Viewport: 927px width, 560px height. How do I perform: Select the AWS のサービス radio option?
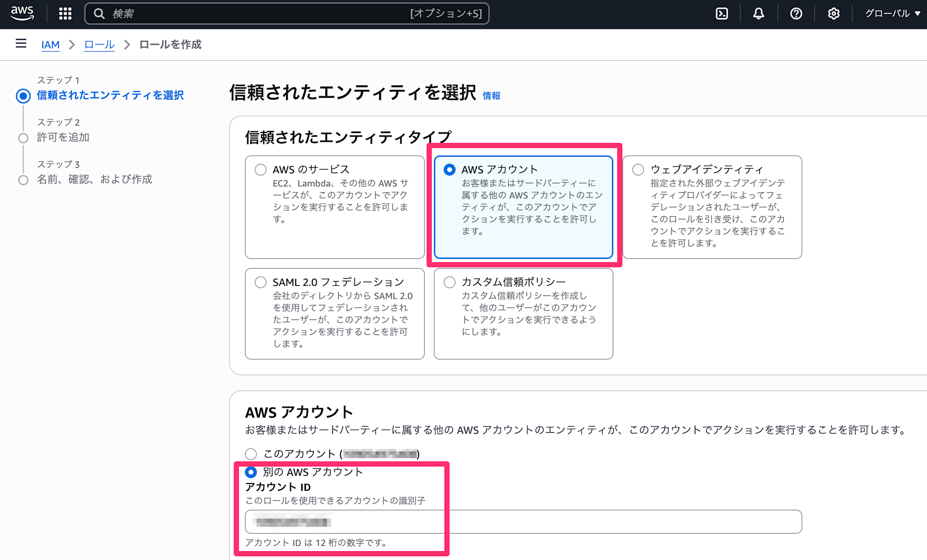(260, 170)
